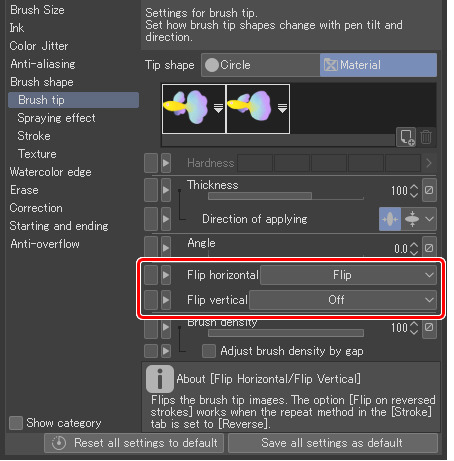Click Save all settings as default
The height and width of the screenshot is (461, 454).
point(332,443)
